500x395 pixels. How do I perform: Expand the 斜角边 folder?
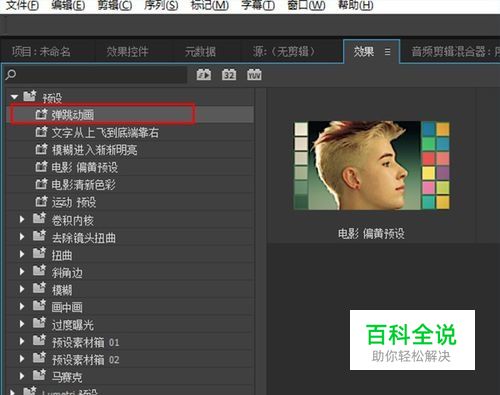[22, 272]
